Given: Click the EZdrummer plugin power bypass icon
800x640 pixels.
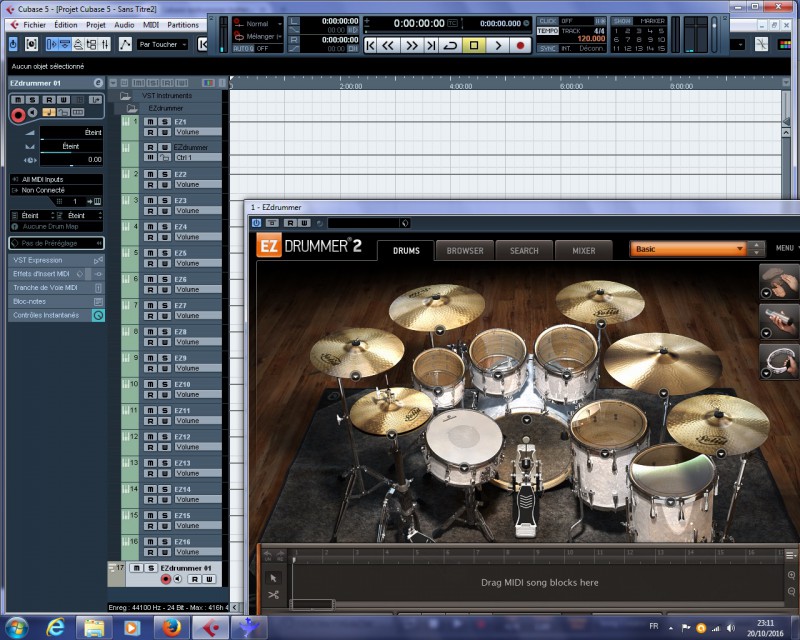Looking at the screenshot, I should pos(256,223).
